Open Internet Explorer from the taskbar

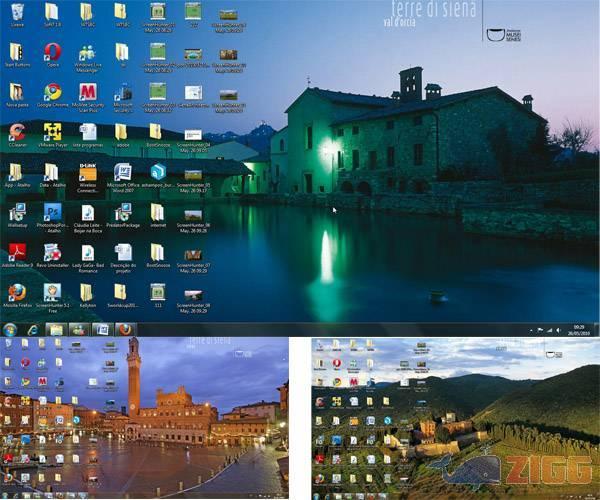click(33, 329)
